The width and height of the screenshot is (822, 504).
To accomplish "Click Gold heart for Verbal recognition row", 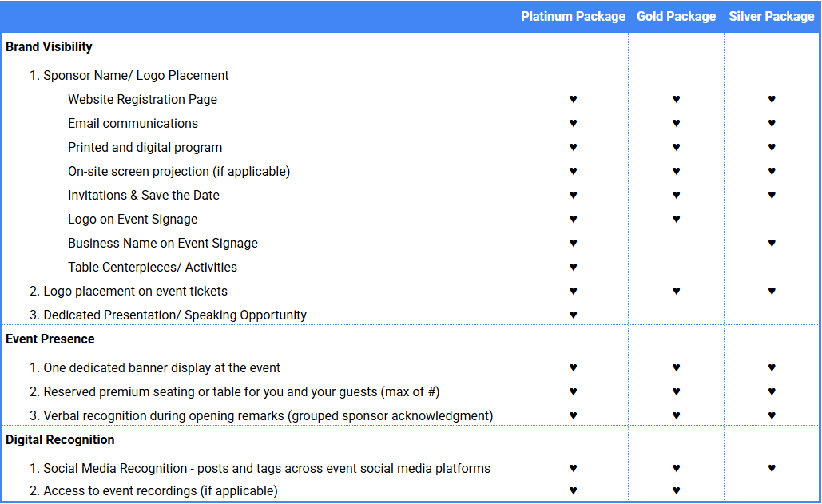I will point(677,415).
